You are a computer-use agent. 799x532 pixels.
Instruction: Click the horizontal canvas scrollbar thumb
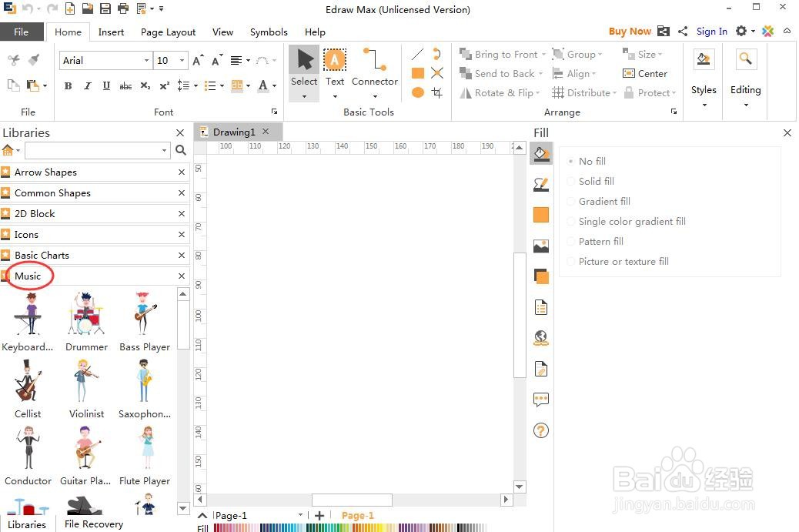pyautogui.click(x=352, y=500)
